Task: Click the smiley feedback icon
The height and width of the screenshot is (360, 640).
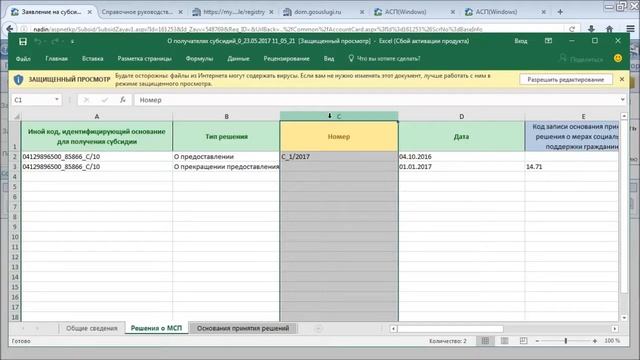Action: pyautogui.click(x=618, y=58)
